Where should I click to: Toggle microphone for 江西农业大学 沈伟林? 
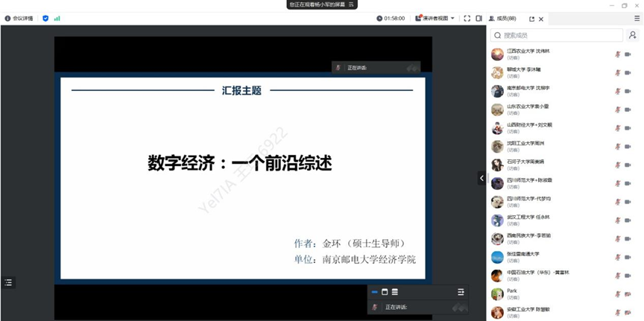click(617, 54)
